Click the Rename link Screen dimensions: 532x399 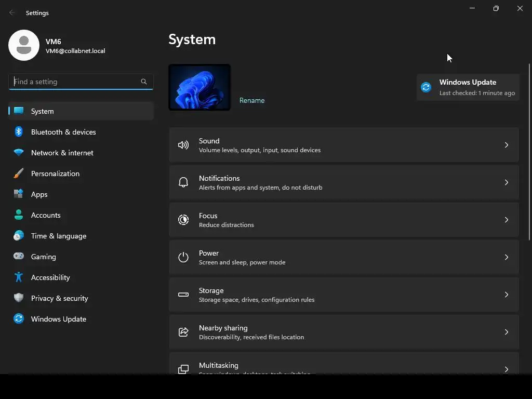252,100
